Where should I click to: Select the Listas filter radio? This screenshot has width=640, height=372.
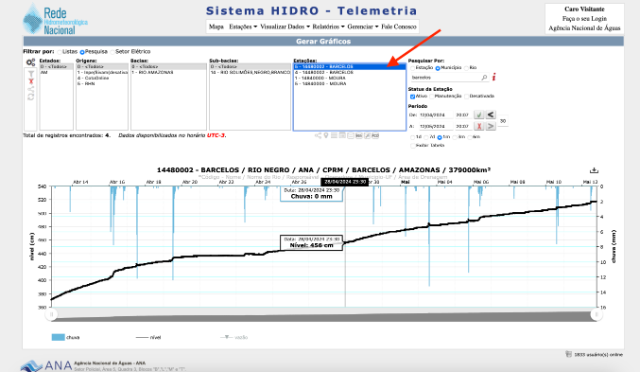coord(60,52)
